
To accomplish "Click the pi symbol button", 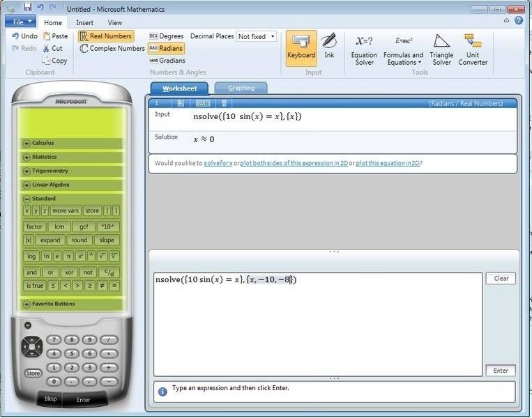I will click(x=68, y=256).
